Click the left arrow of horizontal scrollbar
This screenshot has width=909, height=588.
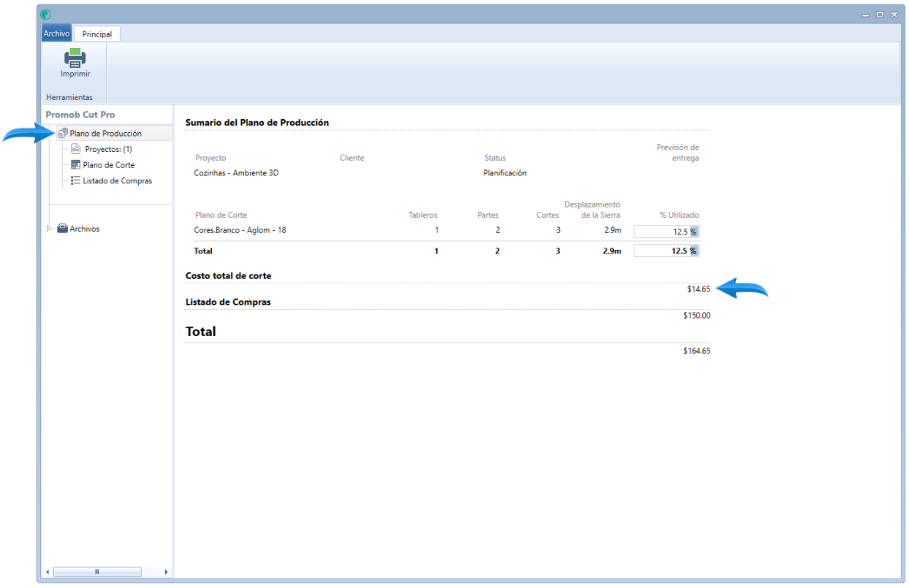point(47,572)
